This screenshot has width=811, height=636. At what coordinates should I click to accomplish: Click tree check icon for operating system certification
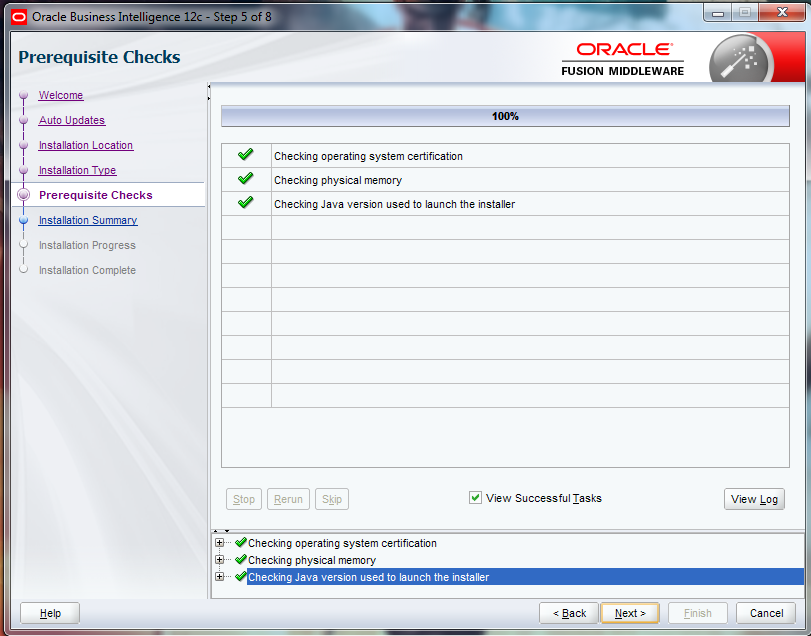click(241, 542)
